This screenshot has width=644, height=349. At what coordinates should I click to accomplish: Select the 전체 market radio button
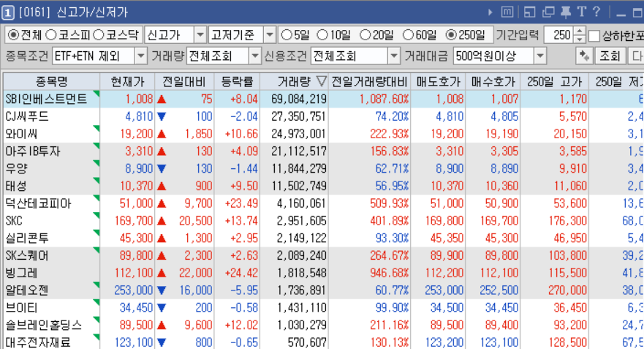[x=13, y=35]
